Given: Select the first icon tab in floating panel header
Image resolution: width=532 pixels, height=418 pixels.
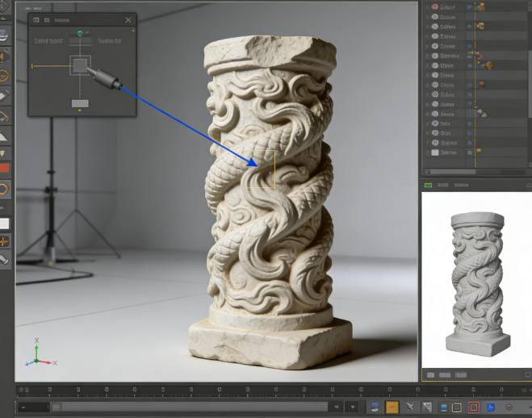Looking at the screenshot, I should (36, 20).
